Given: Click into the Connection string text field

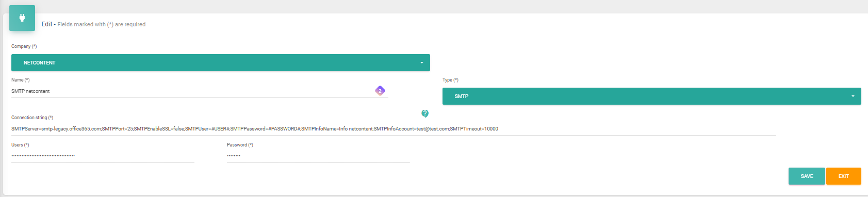Looking at the screenshot, I should point(394,129).
